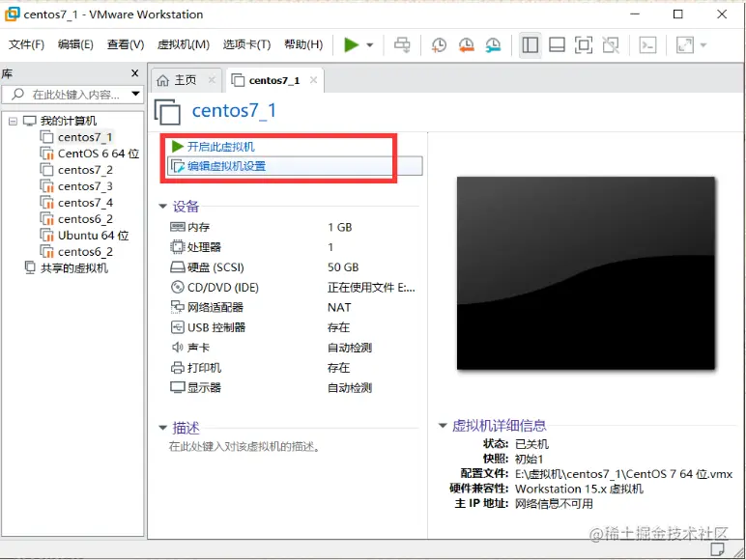Open the library search filter dropdown

tap(135, 94)
